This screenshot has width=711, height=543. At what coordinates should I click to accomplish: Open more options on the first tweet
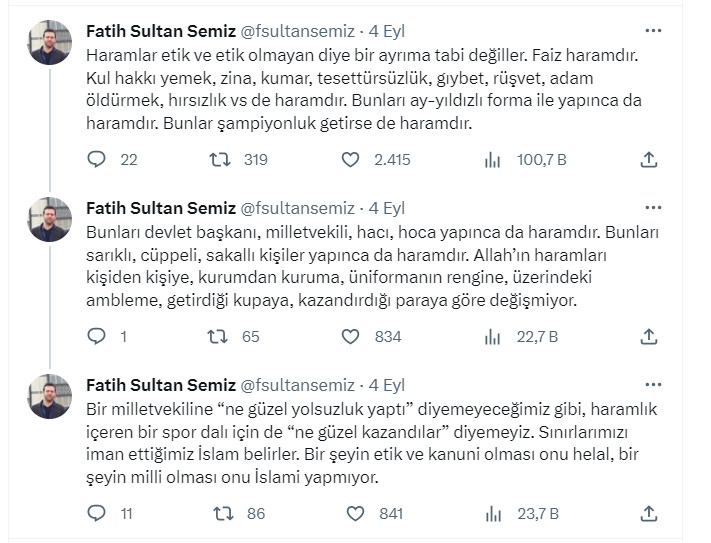(653, 29)
